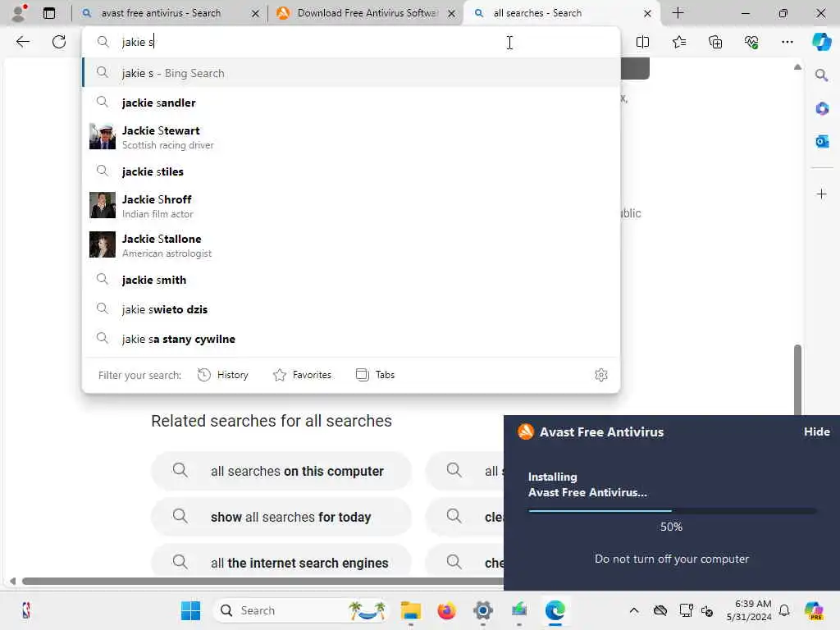Filter suggestions by Tabs
The height and width of the screenshot is (630, 840).
(375, 375)
